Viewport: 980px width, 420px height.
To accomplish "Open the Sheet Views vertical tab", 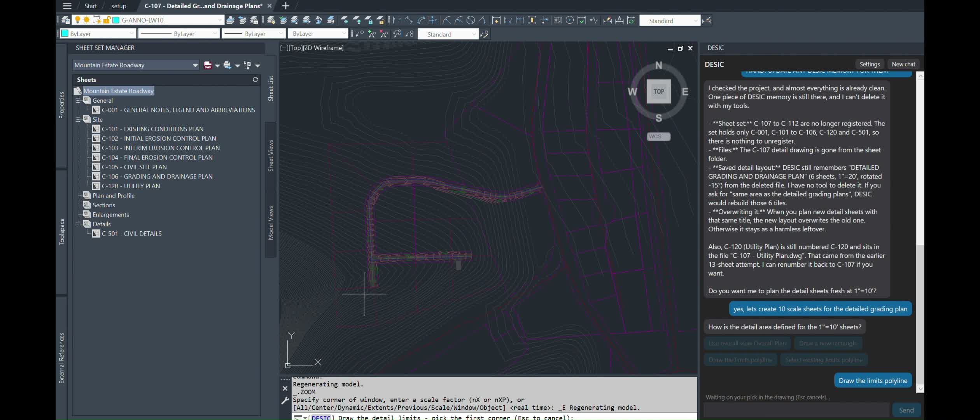I will 271,156.
